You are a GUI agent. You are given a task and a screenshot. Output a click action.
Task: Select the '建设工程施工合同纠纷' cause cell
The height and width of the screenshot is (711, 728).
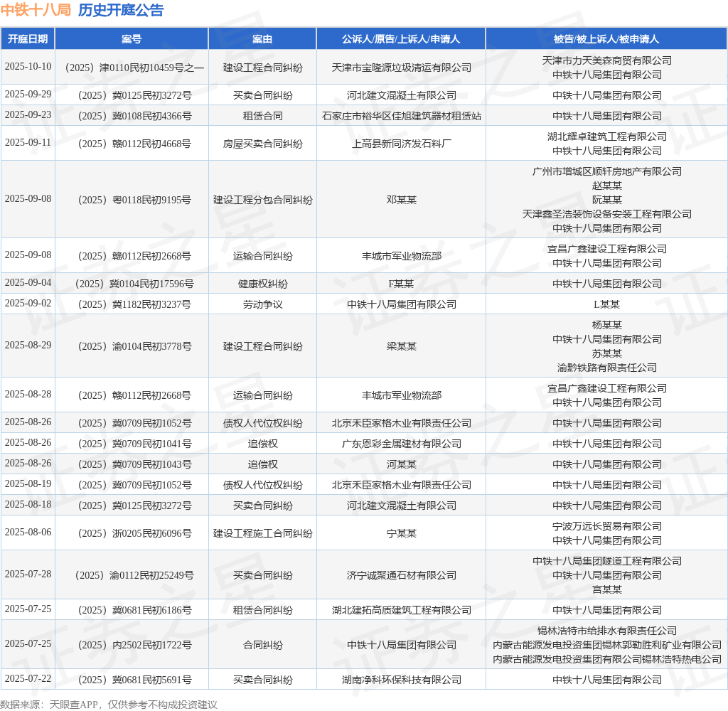click(262, 533)
